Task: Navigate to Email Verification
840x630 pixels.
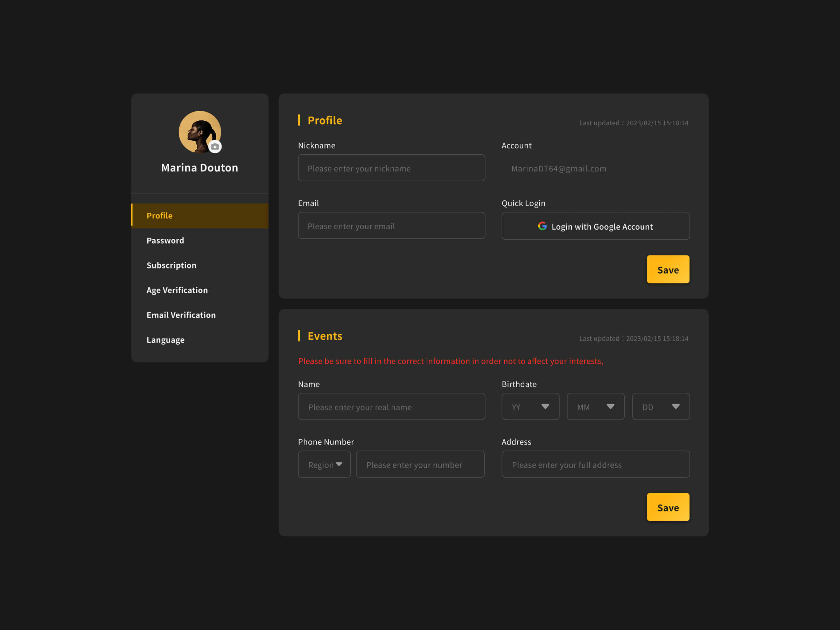Action: coord(181,315)
